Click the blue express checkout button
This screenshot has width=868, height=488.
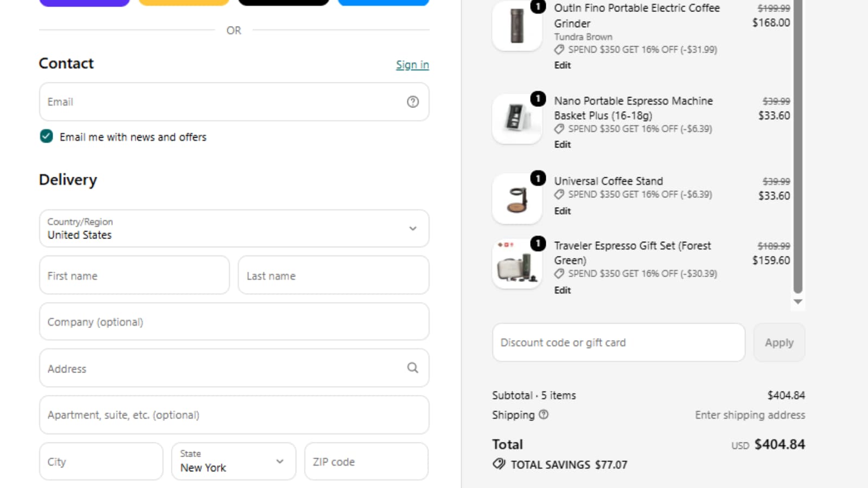[x=384, y=3]
